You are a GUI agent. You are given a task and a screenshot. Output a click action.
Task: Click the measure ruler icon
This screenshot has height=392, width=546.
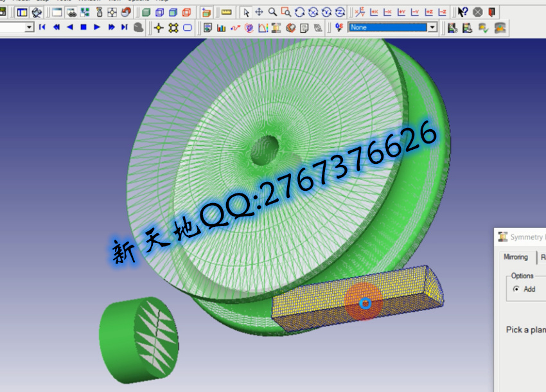point(226,12)
